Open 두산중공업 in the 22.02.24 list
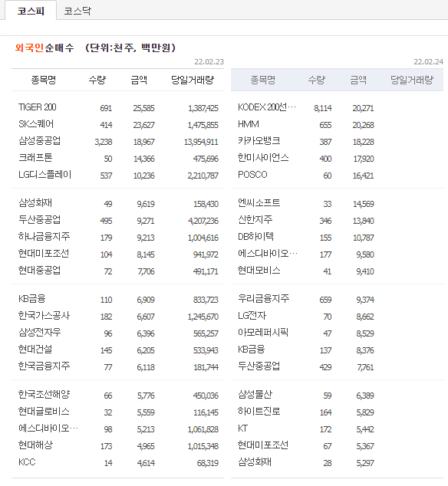Screen dimensions: 448x486 click(x=259, y=366)
